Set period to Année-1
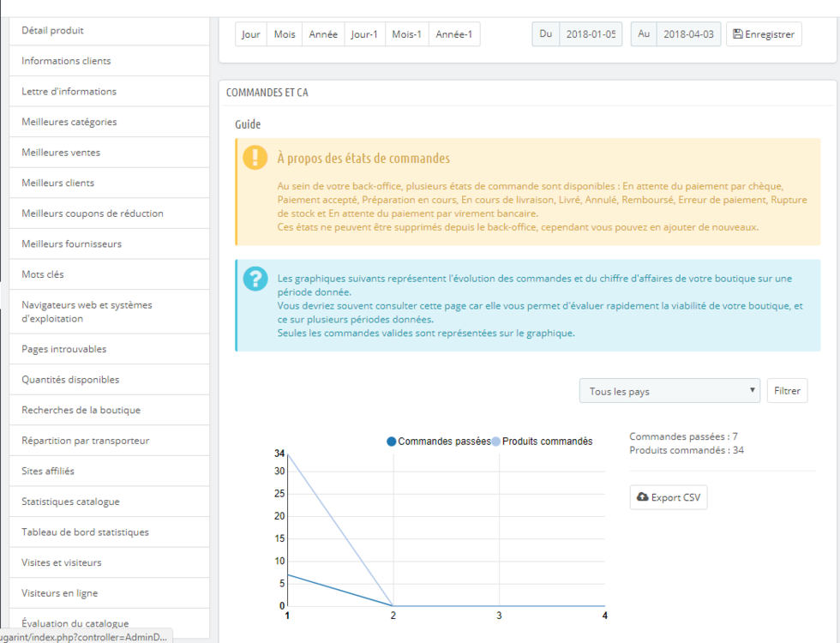Viewport: 840px width, 643px height. (453, 34)
